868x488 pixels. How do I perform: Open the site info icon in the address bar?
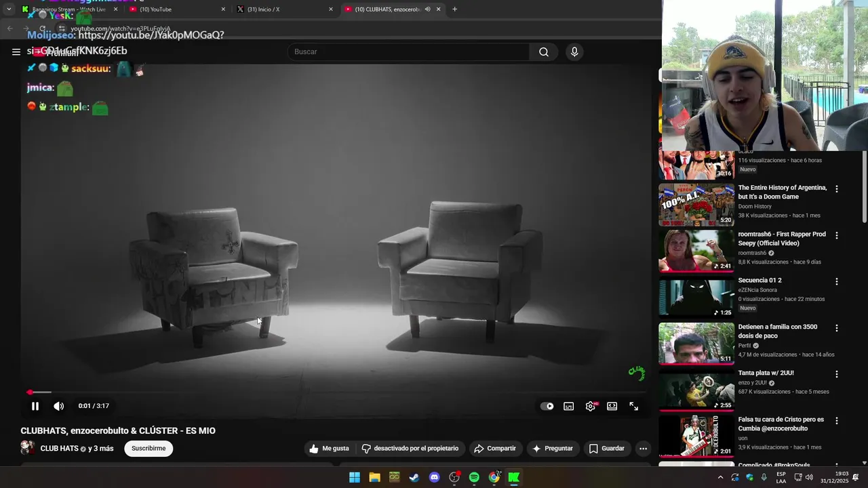click(x=61, y=28)
